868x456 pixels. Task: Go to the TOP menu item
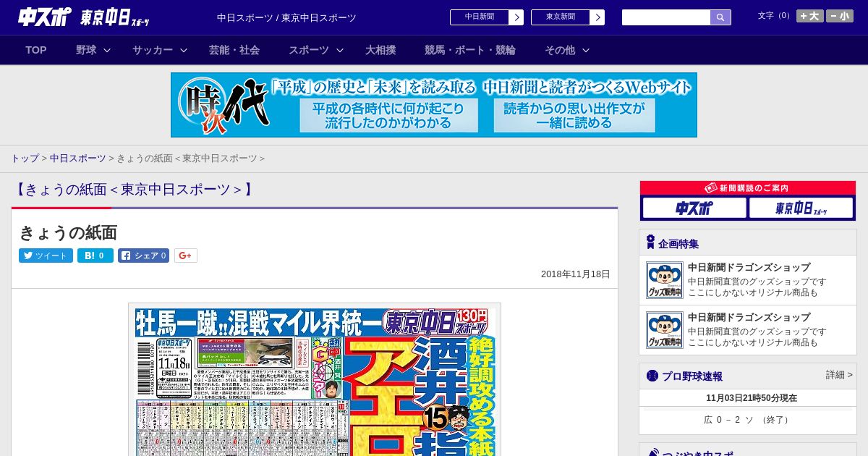36,50
